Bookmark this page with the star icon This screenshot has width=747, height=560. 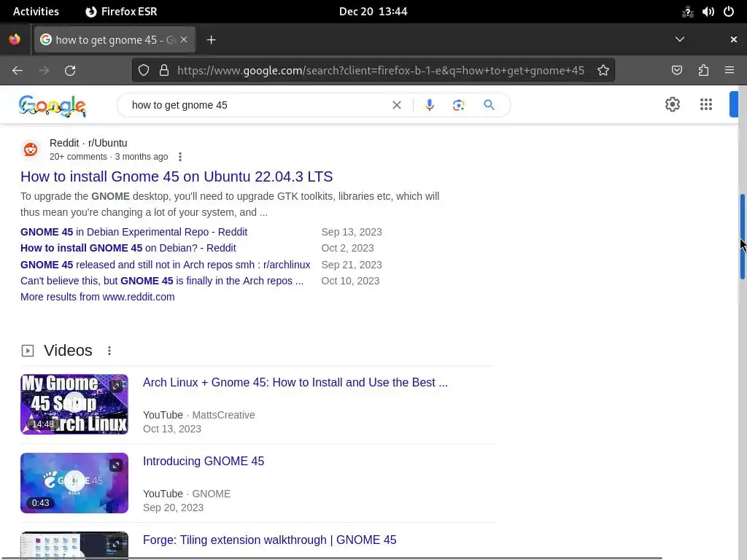603,71
